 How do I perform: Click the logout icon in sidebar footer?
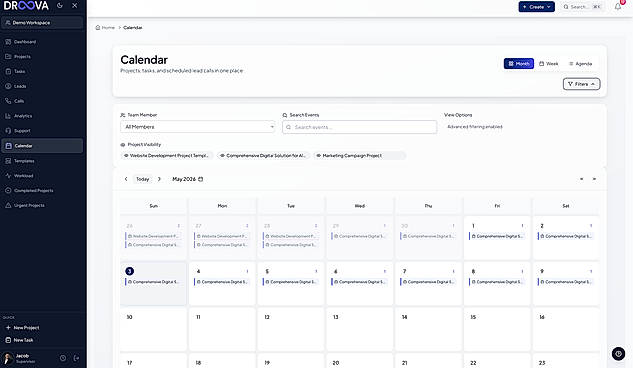point(76,358)
